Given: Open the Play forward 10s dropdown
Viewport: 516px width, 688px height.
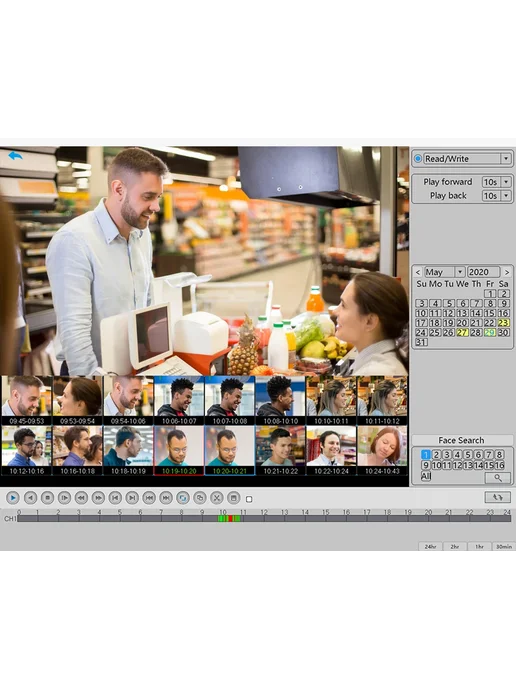Looking at the screenshot, I should point(506,182).
